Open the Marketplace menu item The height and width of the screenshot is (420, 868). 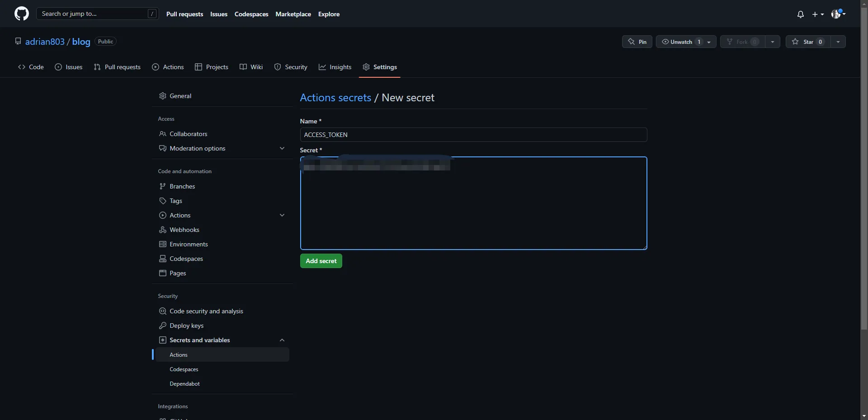tap(293, 14)
